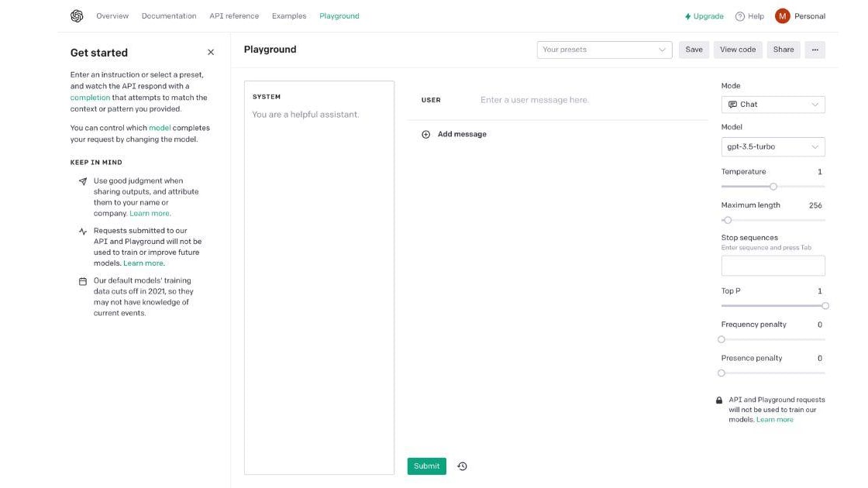The height and width of the screenshot is (488, 868).
Task: Click the Upgrade lightning link
Action: 704,16
